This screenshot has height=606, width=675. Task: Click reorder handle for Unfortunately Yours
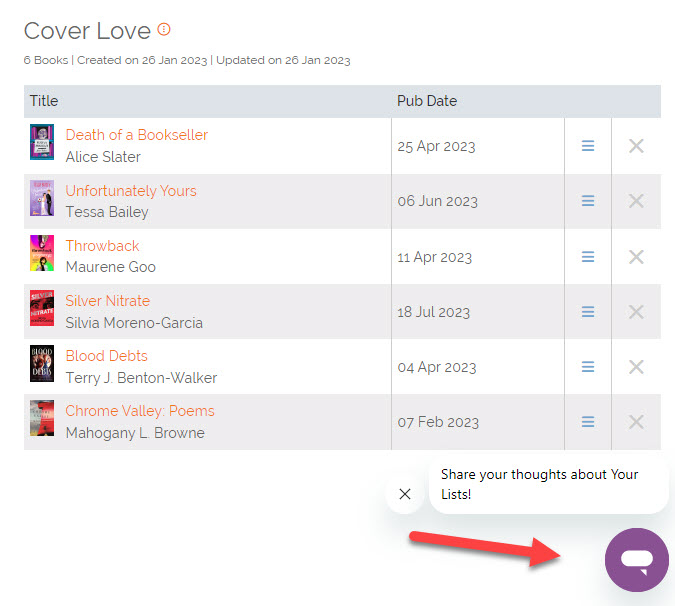coord(588,201)
